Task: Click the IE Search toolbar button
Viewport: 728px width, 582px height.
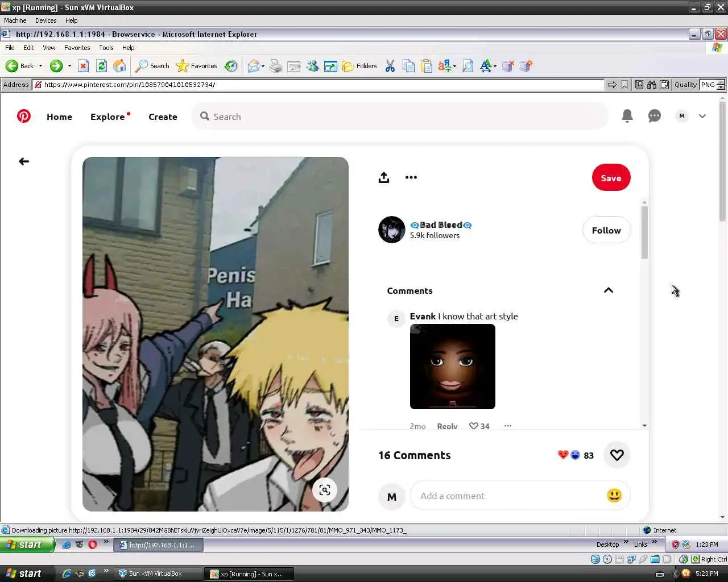Action: coord(152,66)
